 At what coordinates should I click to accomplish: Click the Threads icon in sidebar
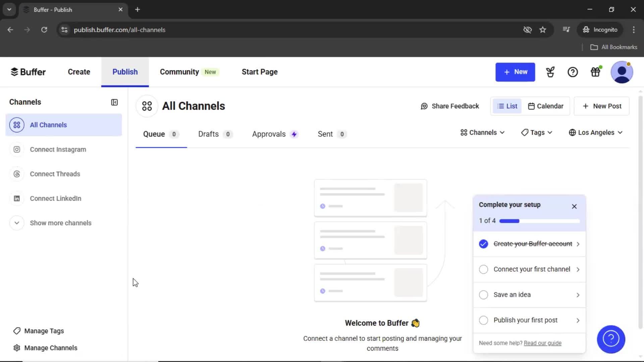pyautogui.click(x=17, y=174)
